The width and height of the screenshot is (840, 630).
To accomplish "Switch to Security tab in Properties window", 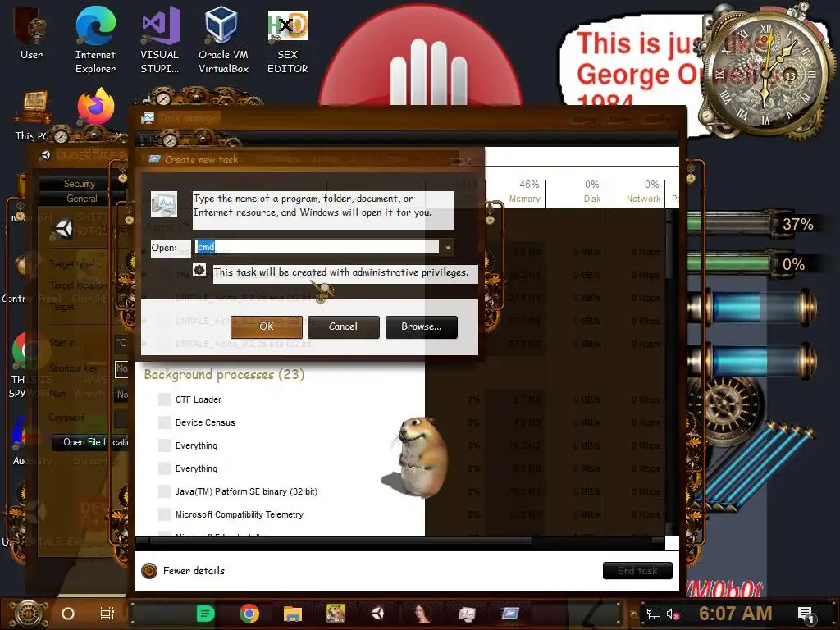I will 80,184.
